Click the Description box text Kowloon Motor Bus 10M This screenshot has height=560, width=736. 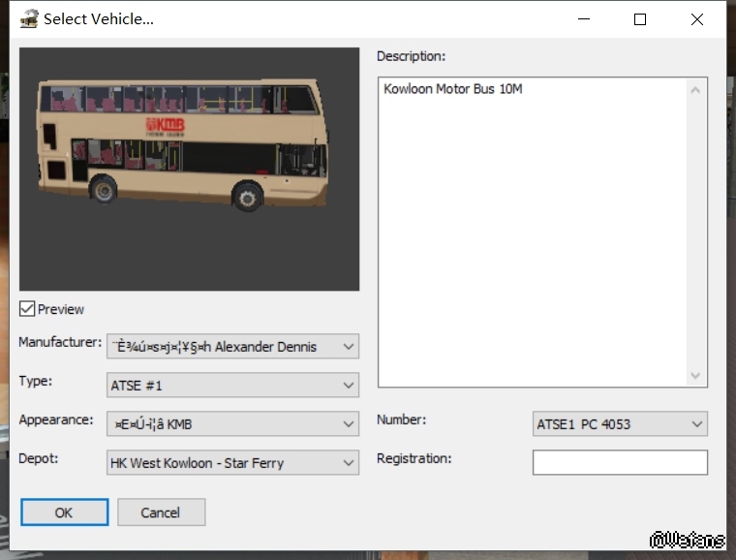[453, 89]
